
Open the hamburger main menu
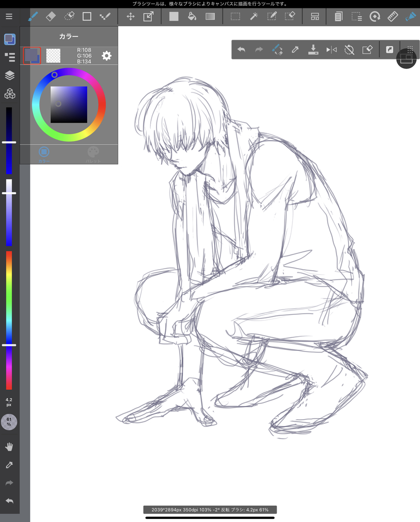pos(9,16)
